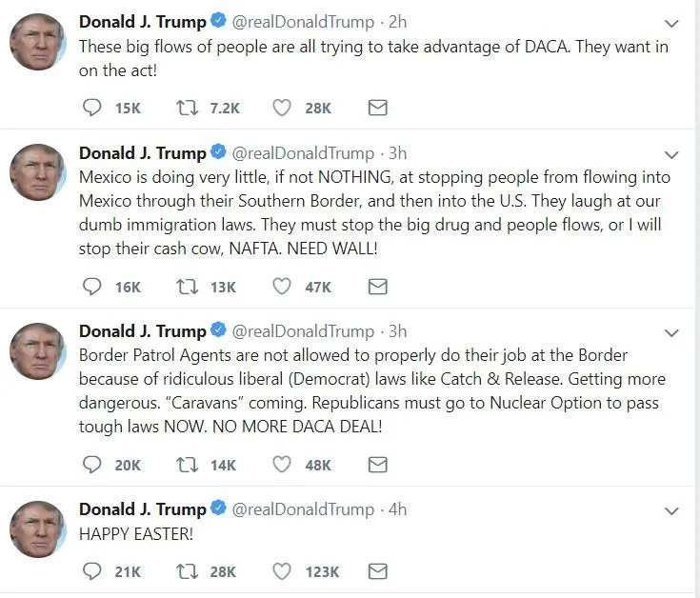This screenshot has height=598, width=700.
Task: Retweet the Border Patrol Agents tweet
Action: 187,465
